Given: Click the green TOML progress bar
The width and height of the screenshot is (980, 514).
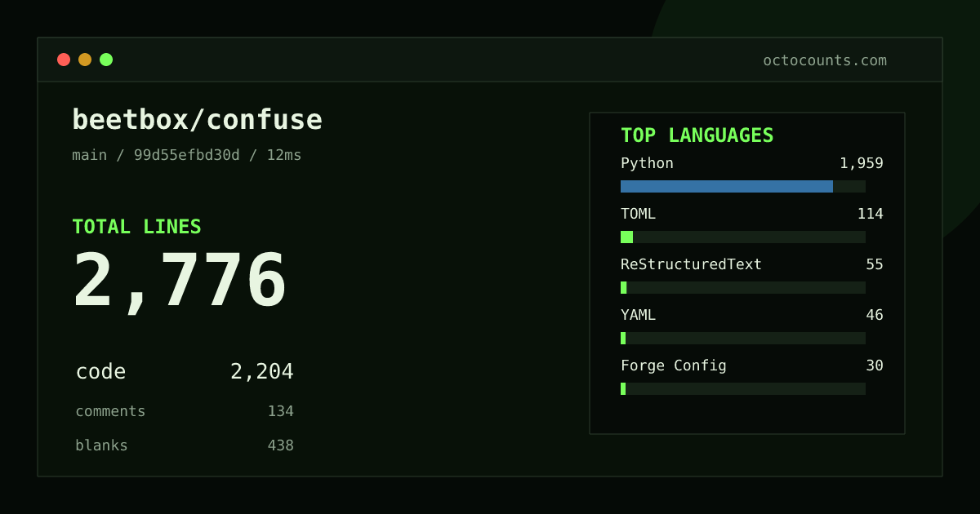Looking at the screenshot, I should tap(626, 237).
